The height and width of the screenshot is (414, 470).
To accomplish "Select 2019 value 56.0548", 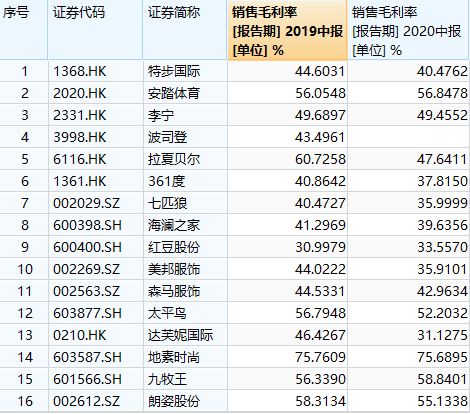I will [x=320, y=93].
